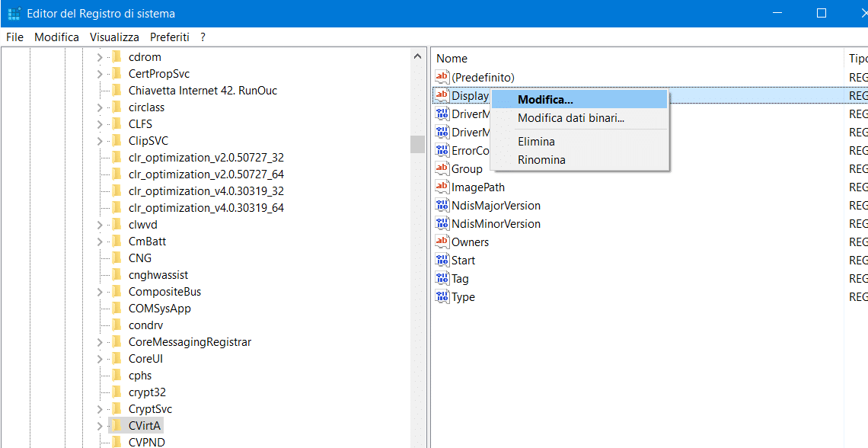Screen dimensions: 868x448
Task: Click the (Predefinito) string value icon
Action: point(442,77)
